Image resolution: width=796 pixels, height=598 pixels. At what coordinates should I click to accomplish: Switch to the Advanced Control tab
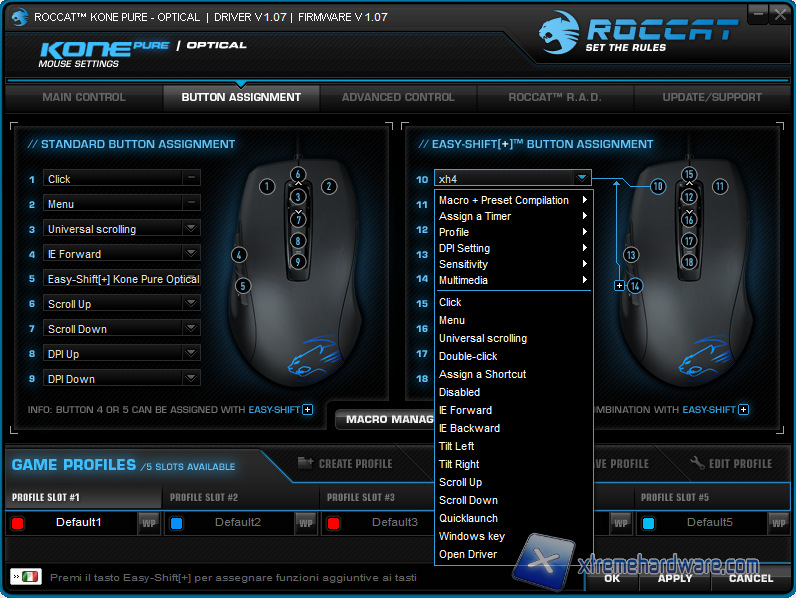(x=398, y=98)
